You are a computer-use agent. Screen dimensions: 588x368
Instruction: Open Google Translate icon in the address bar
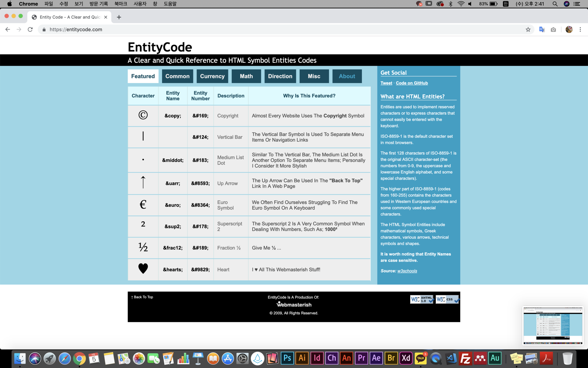tap(542, 29)
